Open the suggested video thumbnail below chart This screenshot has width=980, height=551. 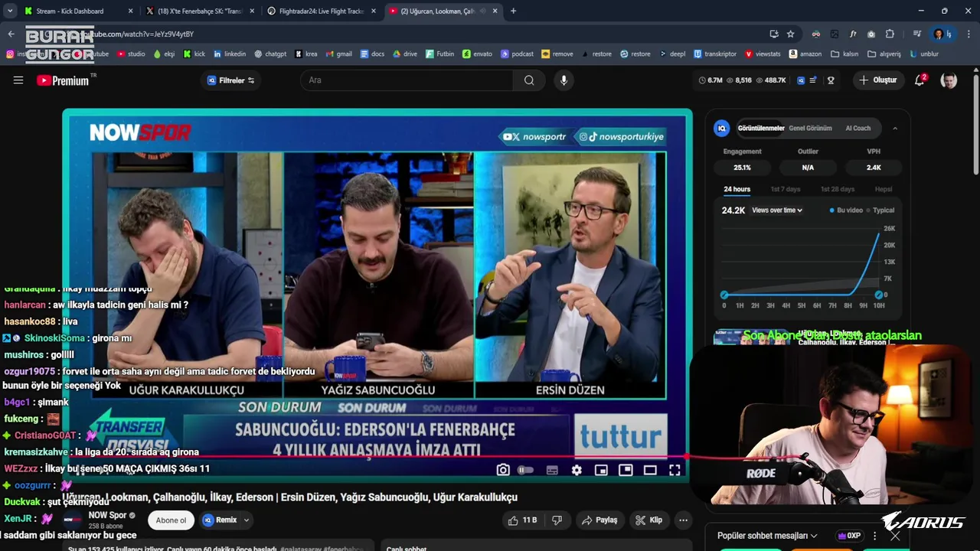point(752,337)
